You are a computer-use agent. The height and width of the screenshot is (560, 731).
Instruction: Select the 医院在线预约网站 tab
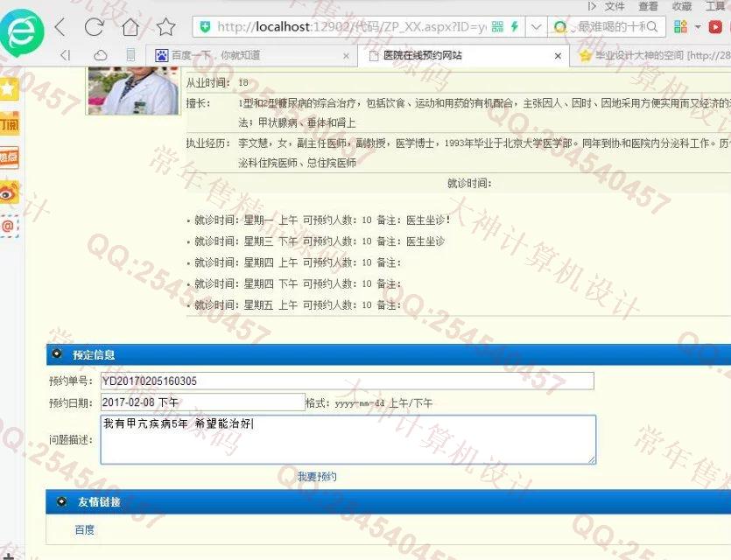coord(463,56)
